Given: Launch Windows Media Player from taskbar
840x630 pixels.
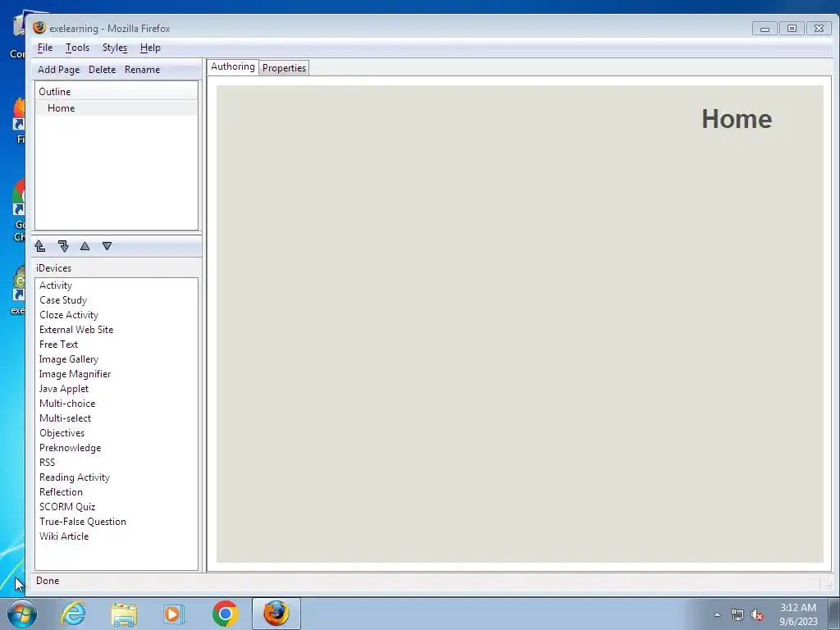Looking at the screenshot, I should click(x=174, y=614).
